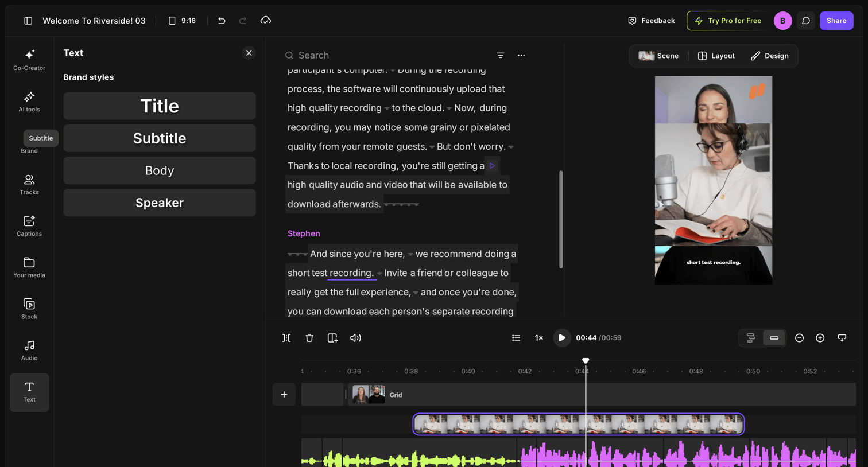The height and width of the screenshot is (467, 868).
Task: Focus the transcript Search field
Action: [385, 55]
